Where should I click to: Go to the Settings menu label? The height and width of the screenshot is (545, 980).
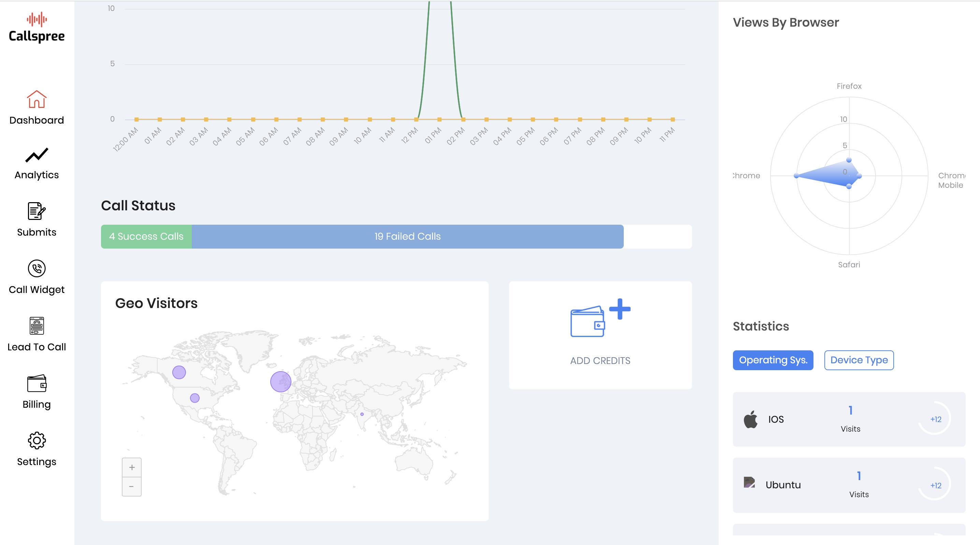point(37,462)
